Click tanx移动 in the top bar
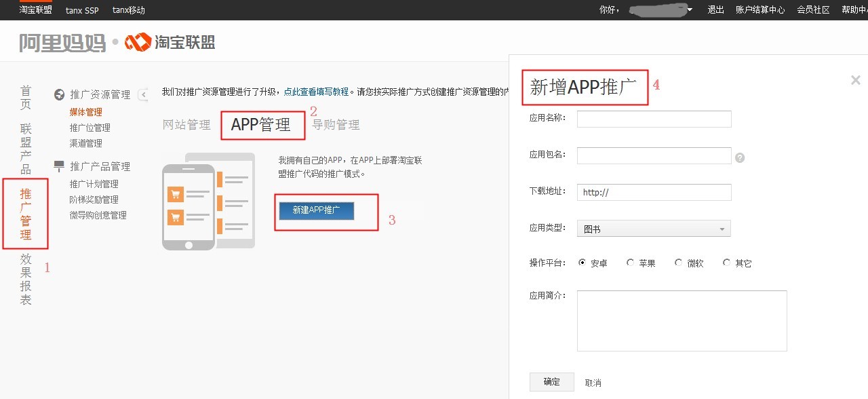 pos(129,10)
